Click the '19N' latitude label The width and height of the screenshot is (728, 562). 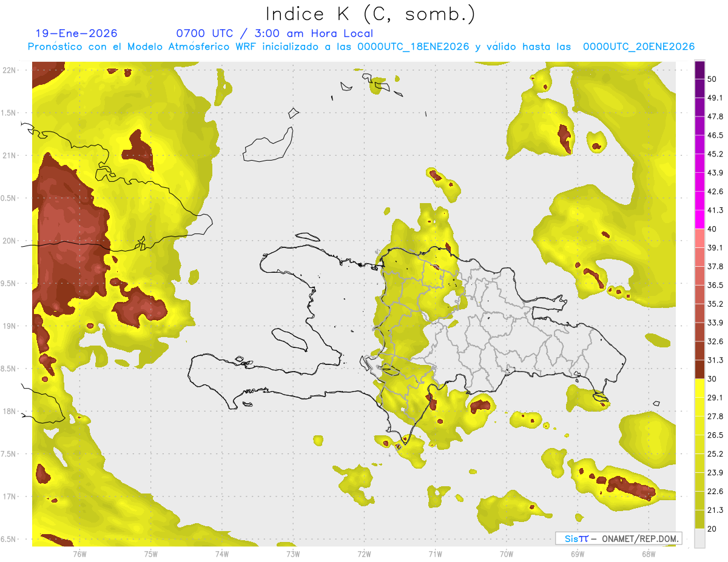pyautogui.click(x=10, y=326)
